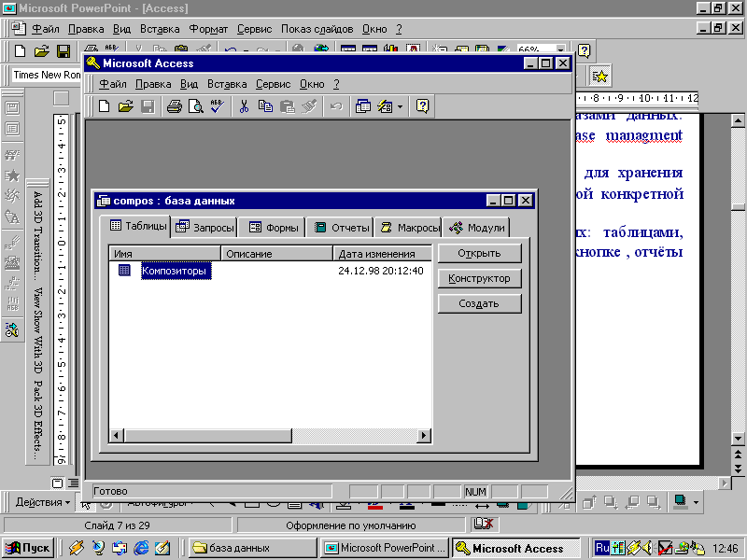Click the Ru language indicator in tray
The height and width of the screenshot is (560, 747).
pyautogui.click(x=602, y=548)
